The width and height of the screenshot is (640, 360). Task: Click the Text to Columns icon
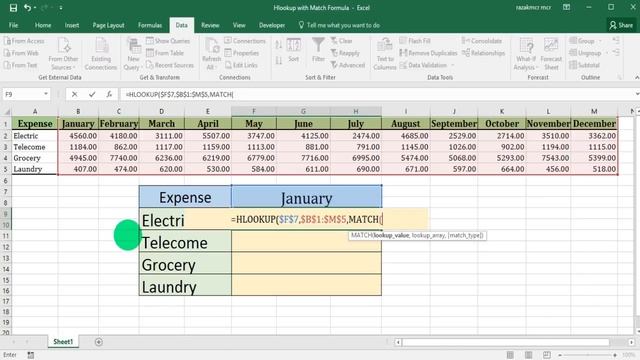[384, 53]
